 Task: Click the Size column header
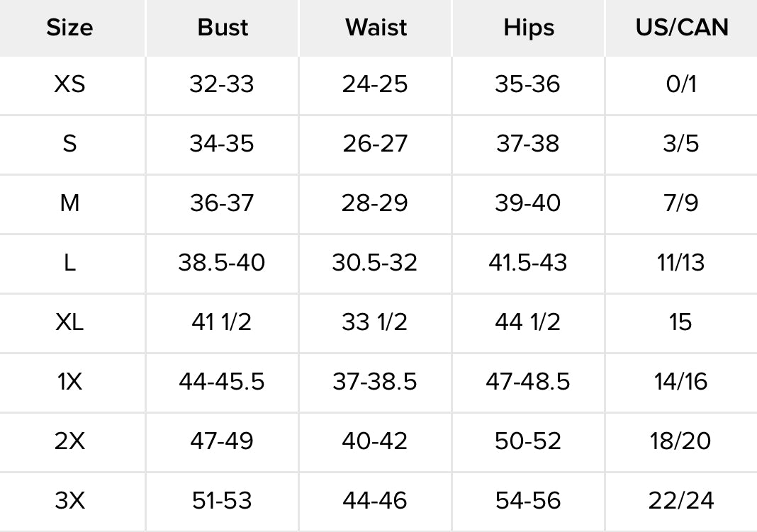coord(69,28)
